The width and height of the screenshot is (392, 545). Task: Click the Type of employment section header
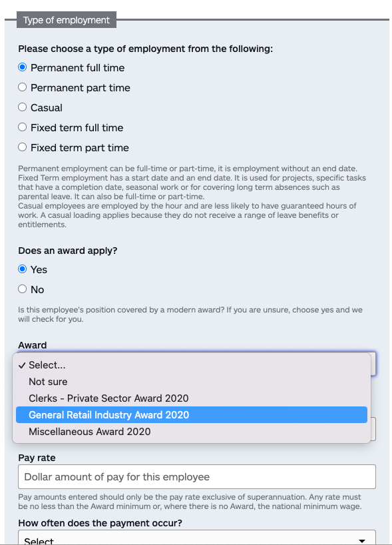coord(67,20)
